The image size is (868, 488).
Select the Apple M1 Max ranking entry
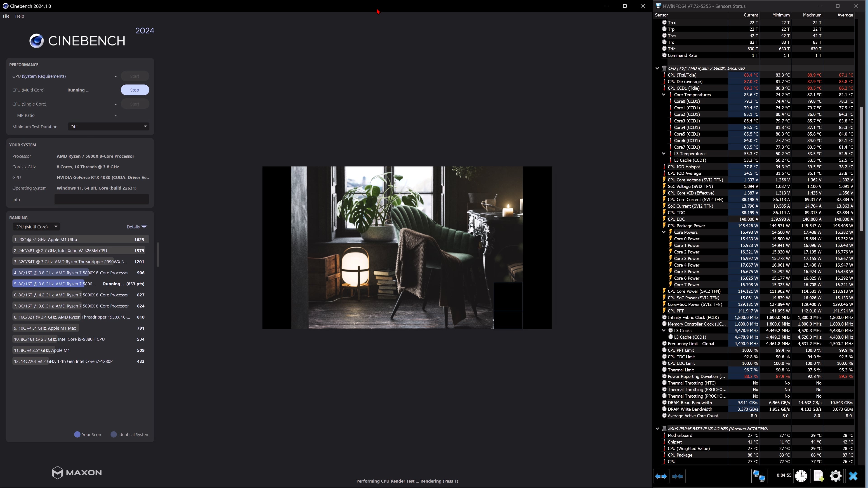80,328
